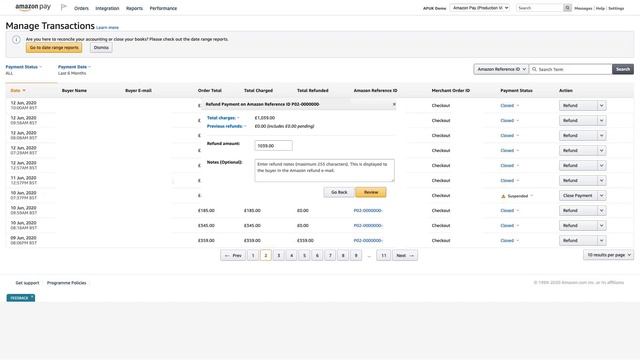Dismiss the reconcile accounting banner

(101, 48)
